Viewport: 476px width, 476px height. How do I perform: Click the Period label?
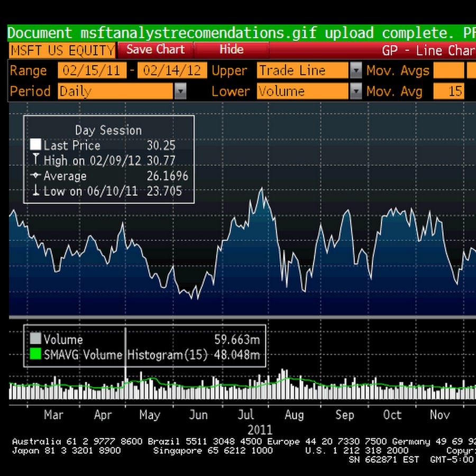(30, 91)
